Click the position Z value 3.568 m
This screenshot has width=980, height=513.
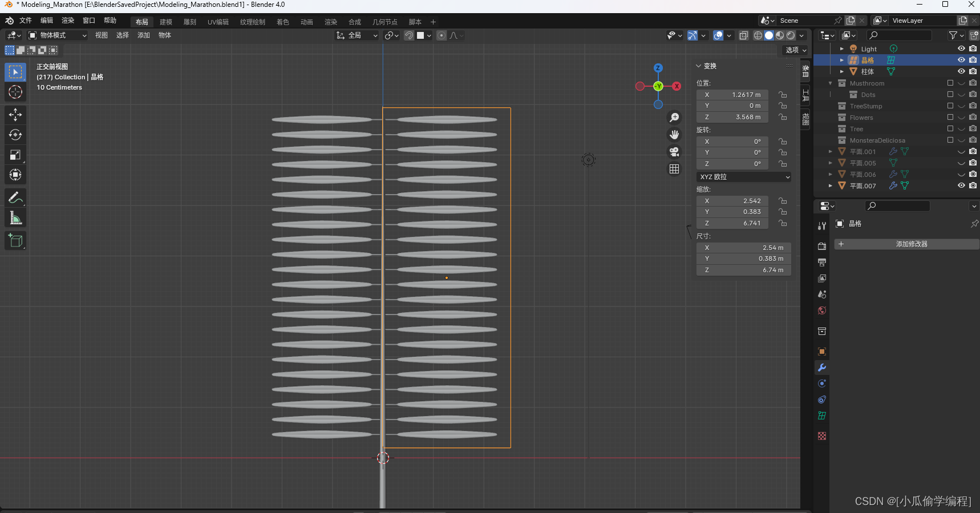(x=732, y=117)
